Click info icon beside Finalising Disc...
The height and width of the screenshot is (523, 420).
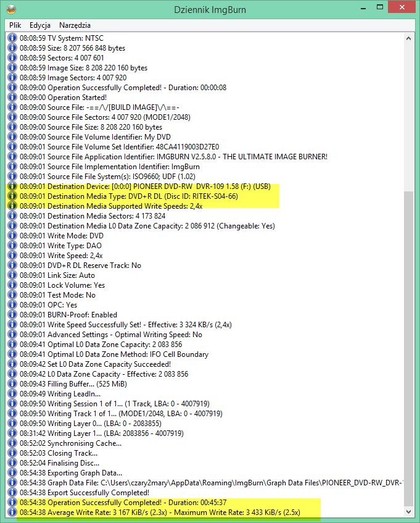click(12, 463)
